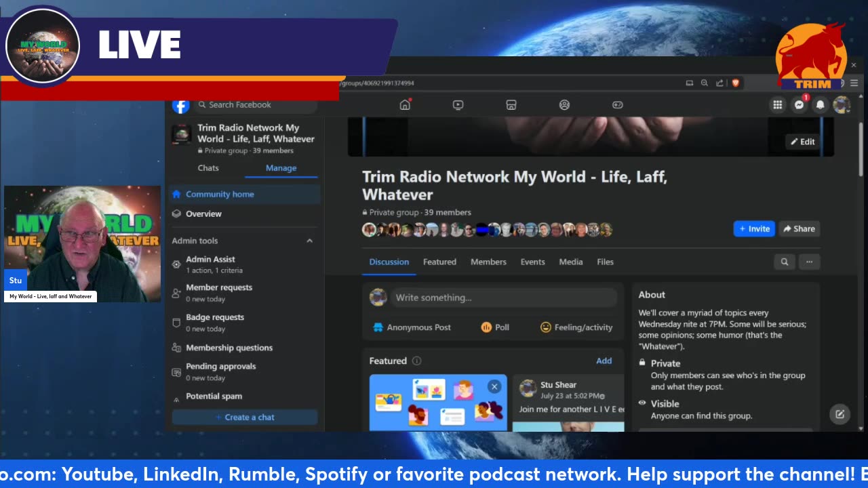Screen dimensions: 868x488
Task: Open Stu Shear's name on featured post
Action: coord(558,385)
